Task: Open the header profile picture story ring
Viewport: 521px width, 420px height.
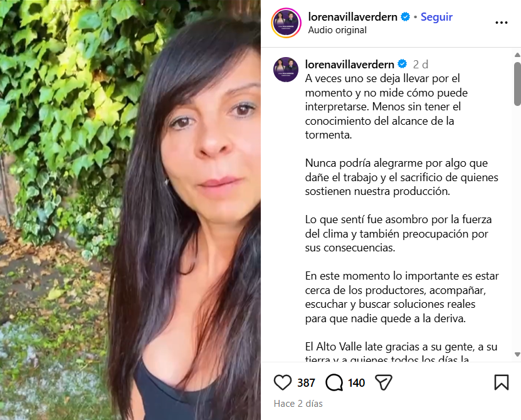Action: pos(287,23)
